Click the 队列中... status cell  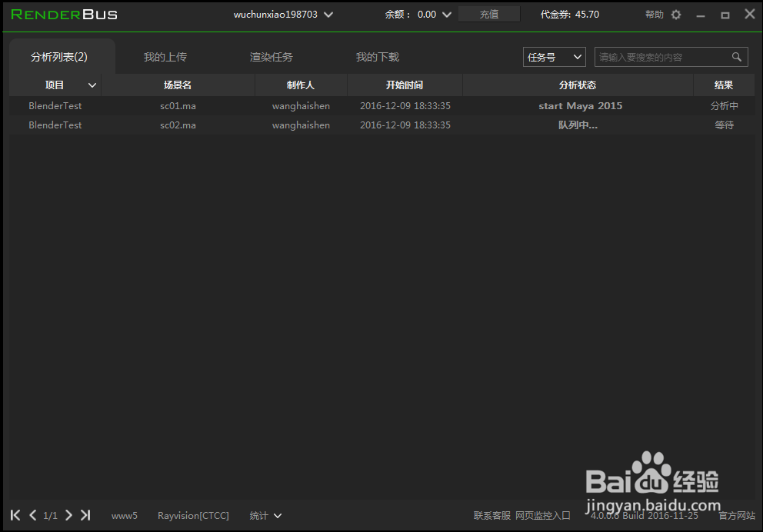[x=578, y=125]
